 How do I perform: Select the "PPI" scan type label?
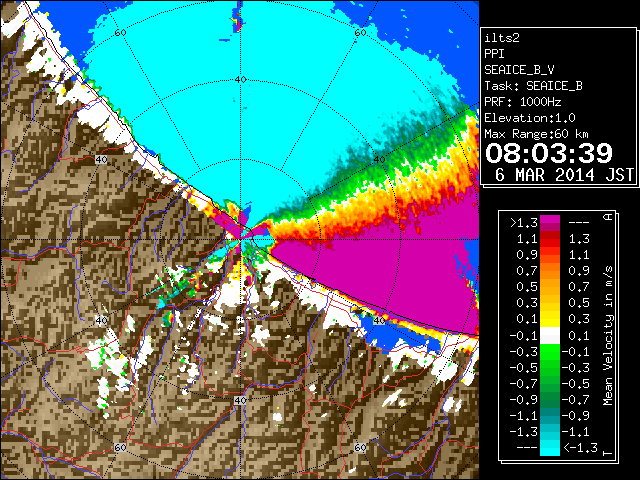tap(494, 54)
